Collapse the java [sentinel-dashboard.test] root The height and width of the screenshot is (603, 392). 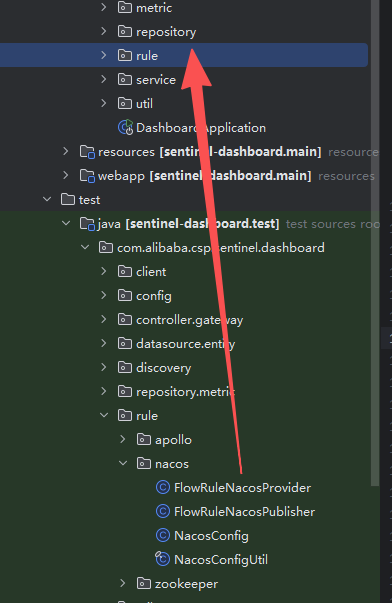point(66,223)
